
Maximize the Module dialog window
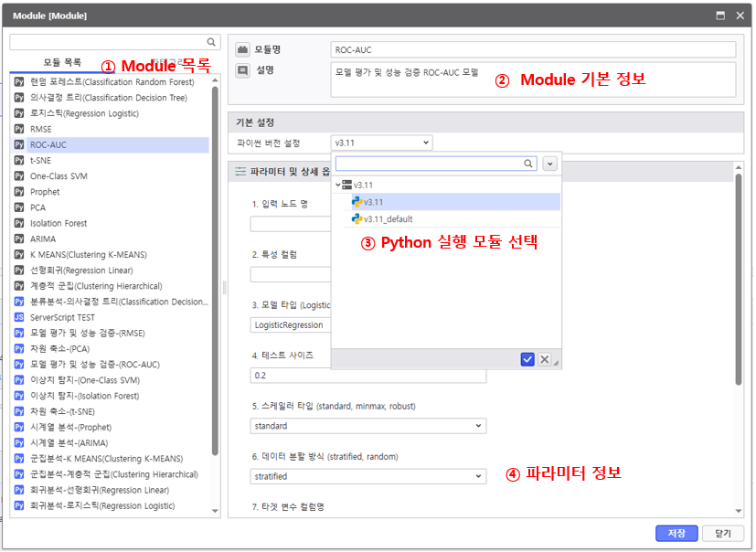[x=720, y=16]
